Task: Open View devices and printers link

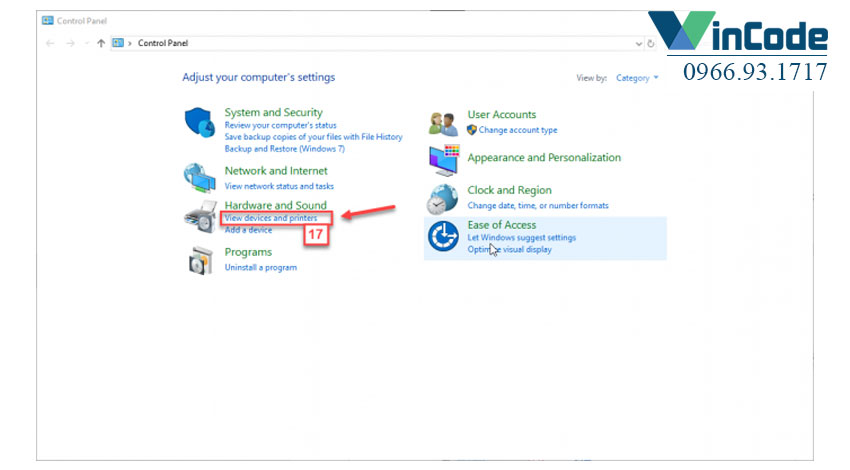Action: [271, 218]
